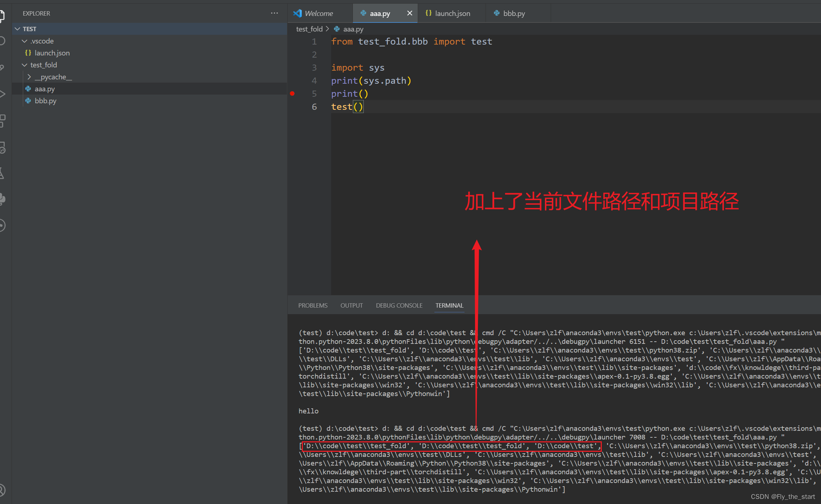Click the 'import sys' code line
Screen dimensions: 821x504
[358, 68]
